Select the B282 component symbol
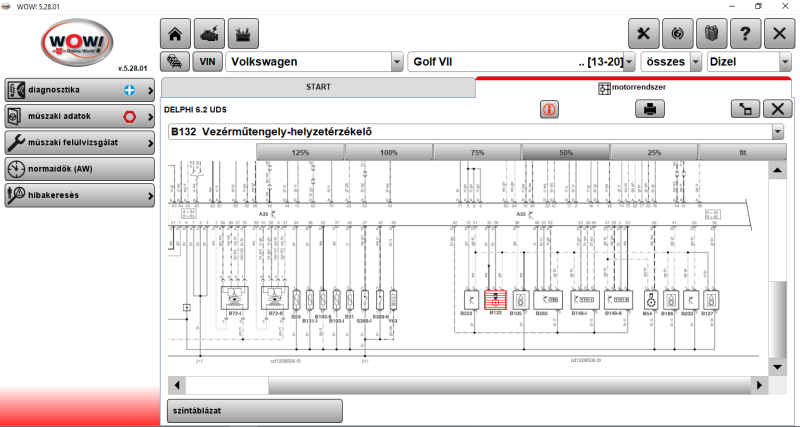800x427 pixels. (548, 300)
